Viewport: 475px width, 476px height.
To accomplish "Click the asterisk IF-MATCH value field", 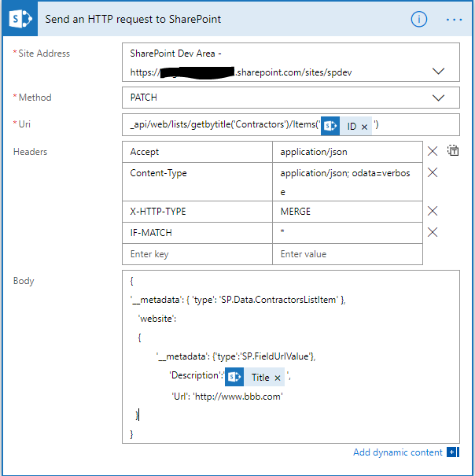I will pyautogui.click(x=348, y=233).
